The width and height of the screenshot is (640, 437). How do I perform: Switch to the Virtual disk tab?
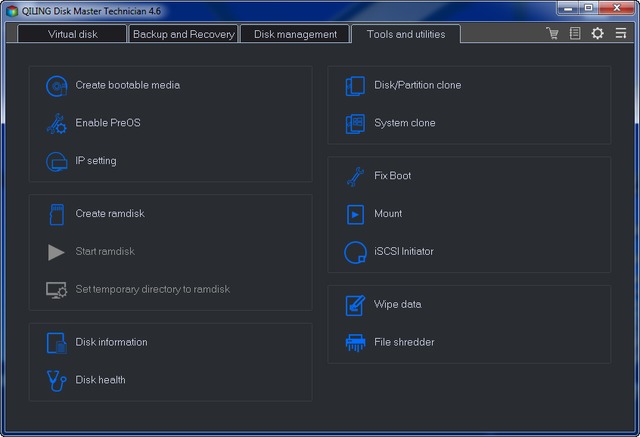[x=73, y=34]
